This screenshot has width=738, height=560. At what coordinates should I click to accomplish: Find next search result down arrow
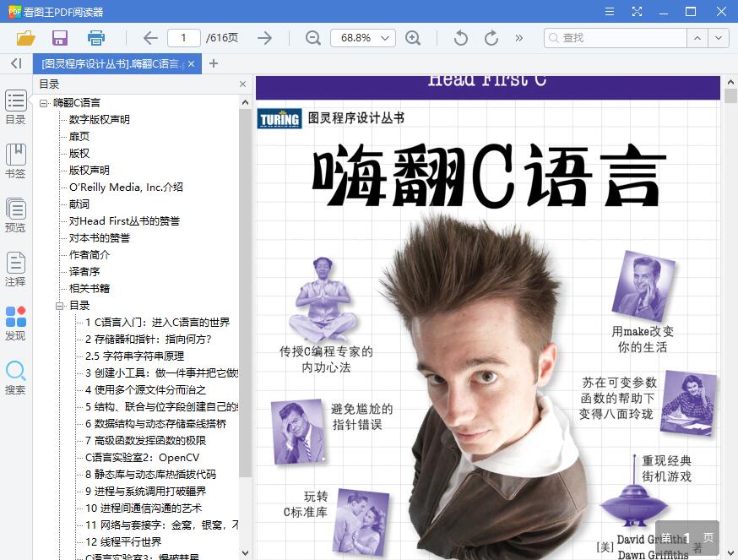(719, 38)
